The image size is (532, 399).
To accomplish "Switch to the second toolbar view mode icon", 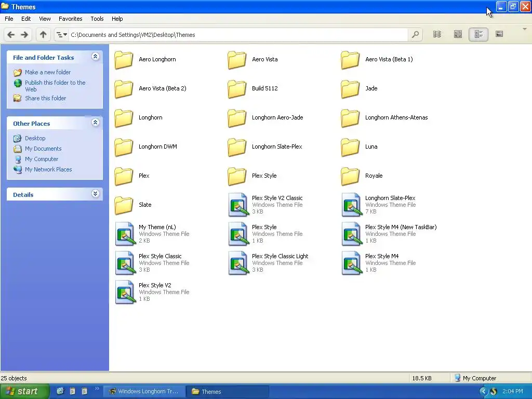I will (x=458, y=34).
